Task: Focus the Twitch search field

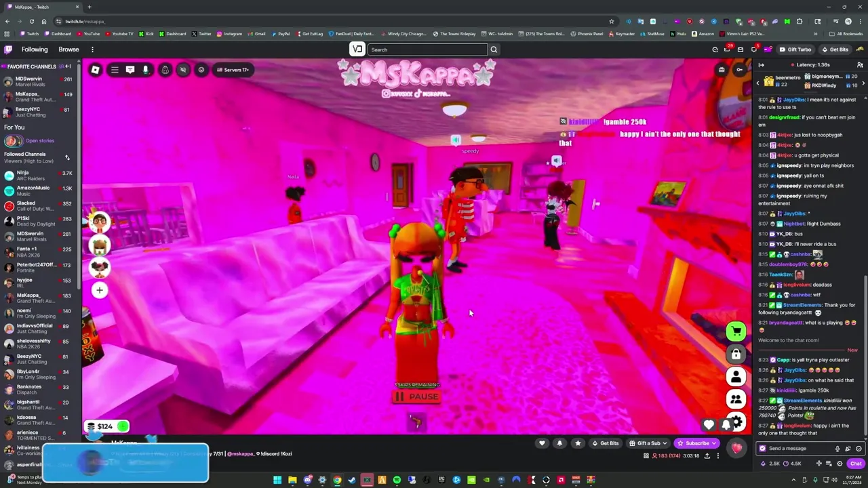Action: click(x=428, y=49)
